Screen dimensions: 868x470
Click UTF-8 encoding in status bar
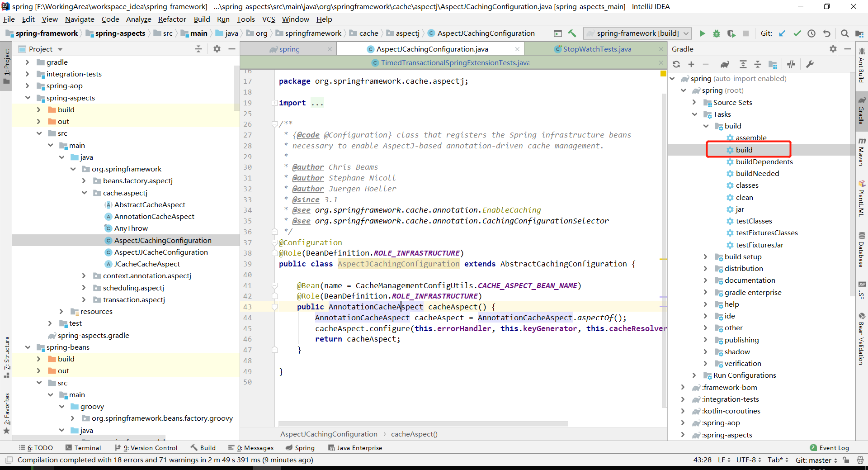pos(749,460)
